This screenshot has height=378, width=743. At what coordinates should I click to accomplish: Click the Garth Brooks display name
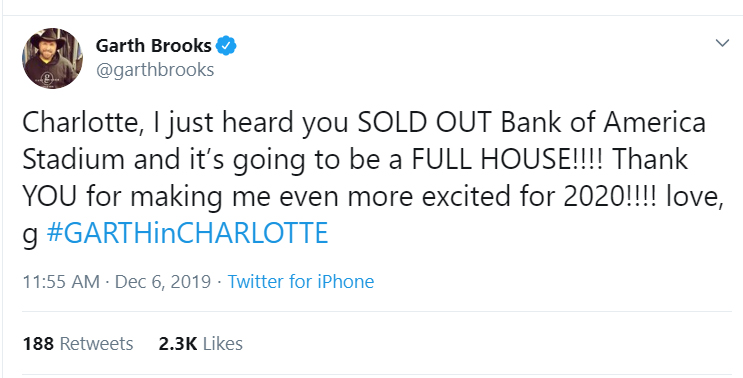(154, 46)
